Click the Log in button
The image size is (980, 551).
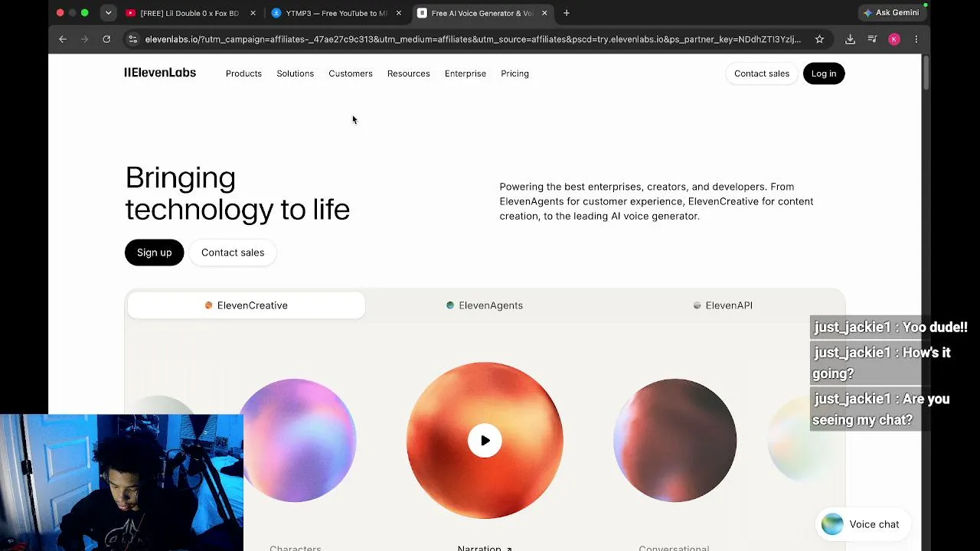824,73
